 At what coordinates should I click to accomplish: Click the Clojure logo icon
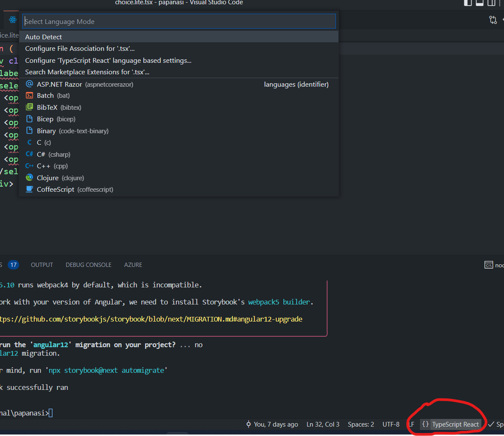[x=29, y=178]
